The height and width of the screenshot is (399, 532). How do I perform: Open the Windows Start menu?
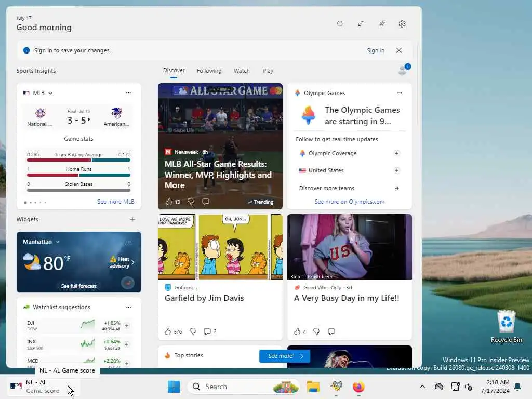click(174, 387)
